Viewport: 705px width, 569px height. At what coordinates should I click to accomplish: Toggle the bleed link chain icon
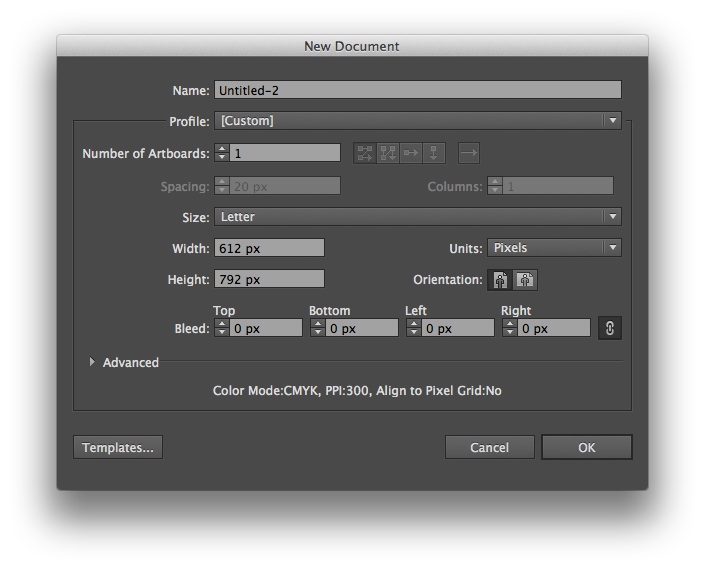[x=610, y=328]
